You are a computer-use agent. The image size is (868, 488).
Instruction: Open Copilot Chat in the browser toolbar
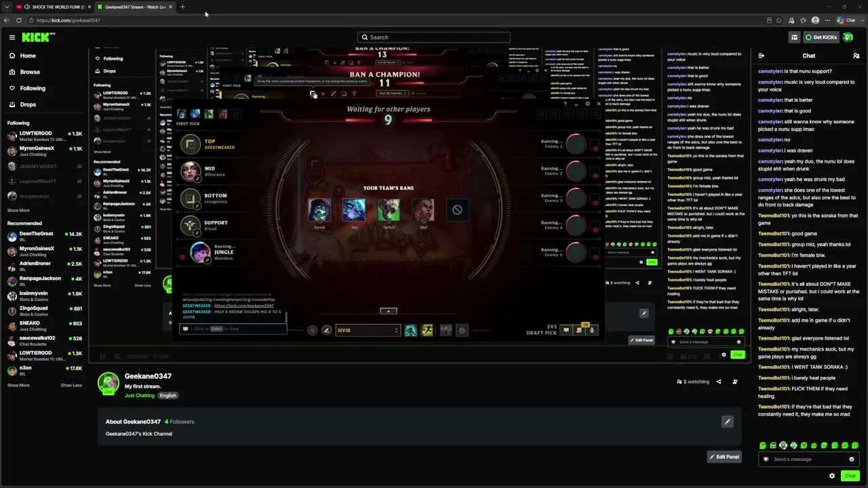pos(847,20)
